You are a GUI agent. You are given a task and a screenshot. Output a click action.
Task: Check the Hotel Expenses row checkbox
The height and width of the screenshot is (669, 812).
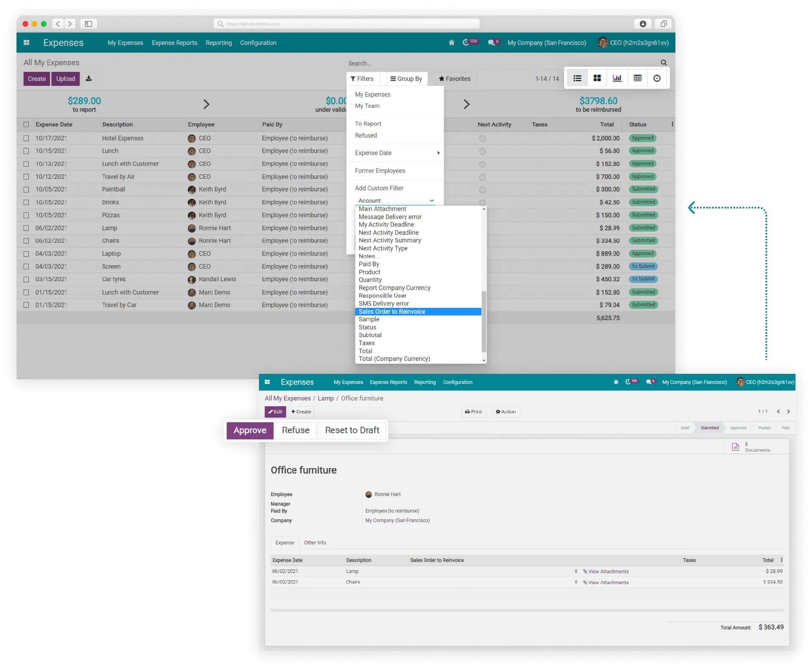pos(26,138)
